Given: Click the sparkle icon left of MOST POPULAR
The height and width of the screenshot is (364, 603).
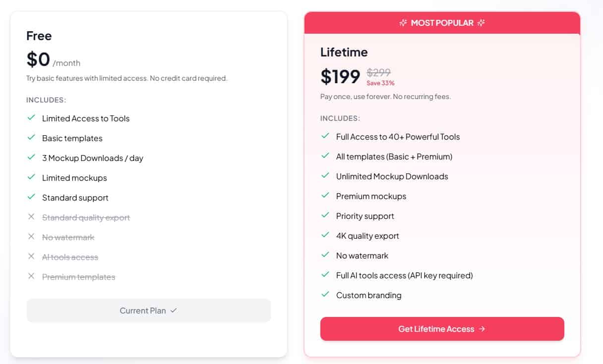Looking at the screenshot, I should tap(403, 22).
